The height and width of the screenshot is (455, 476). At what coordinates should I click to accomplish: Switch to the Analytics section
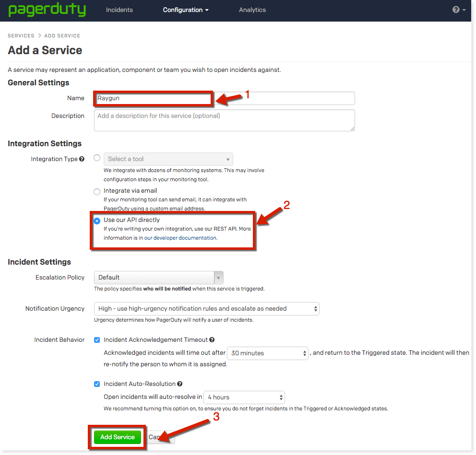coord(252,10)
